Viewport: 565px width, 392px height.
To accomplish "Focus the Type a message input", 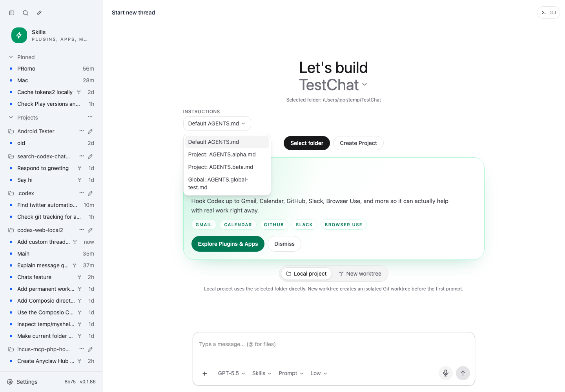I will [334, 344].
